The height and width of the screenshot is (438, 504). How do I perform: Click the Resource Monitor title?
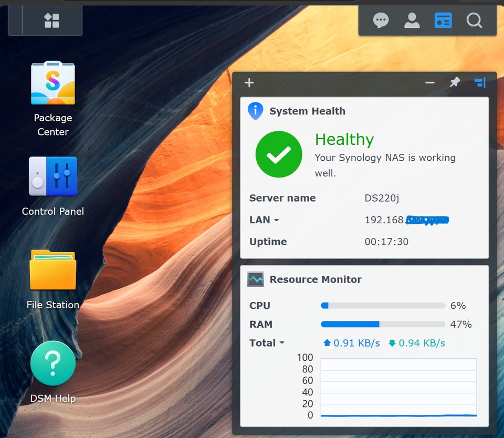pyautogui.click(x=316, y=279)
